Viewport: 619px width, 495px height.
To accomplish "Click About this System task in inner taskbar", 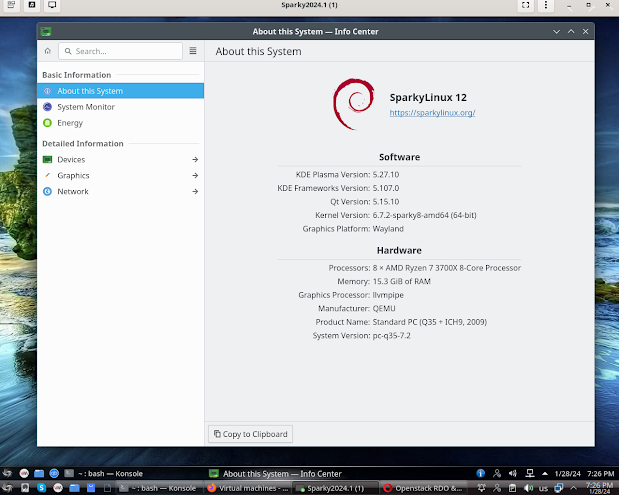I will [275, 473].
